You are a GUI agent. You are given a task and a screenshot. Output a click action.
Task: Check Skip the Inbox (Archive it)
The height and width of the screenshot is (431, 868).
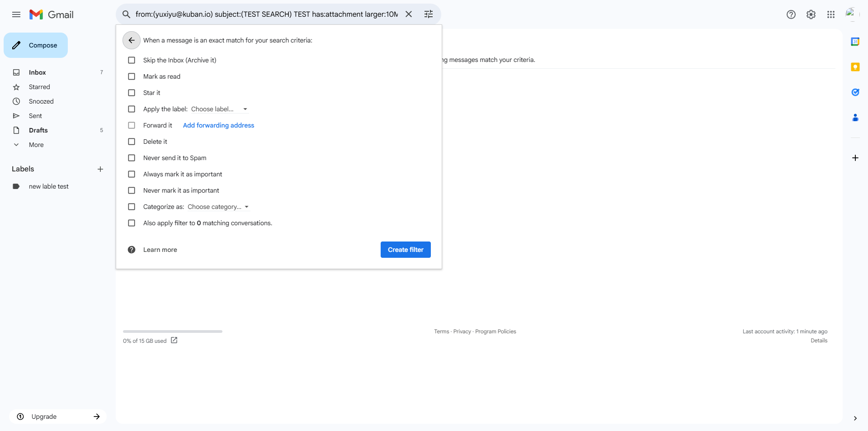(132, 60)
